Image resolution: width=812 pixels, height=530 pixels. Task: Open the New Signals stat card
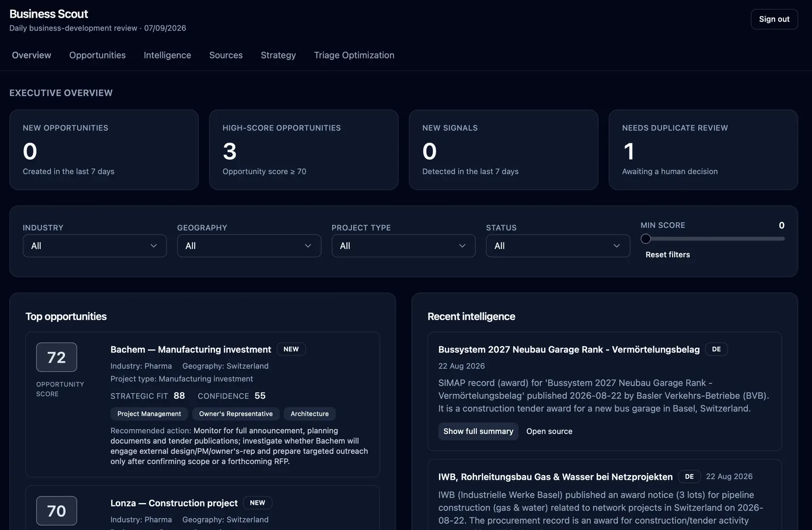click(503, 150)
